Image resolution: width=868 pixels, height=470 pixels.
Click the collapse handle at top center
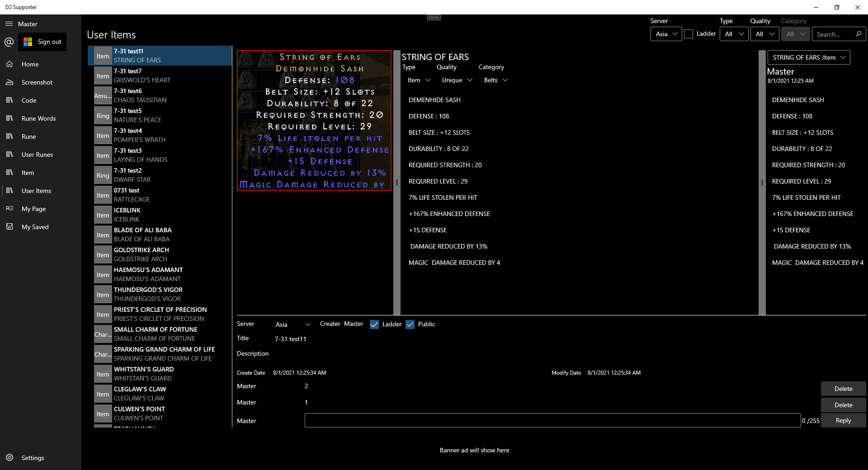pos(434,18)
